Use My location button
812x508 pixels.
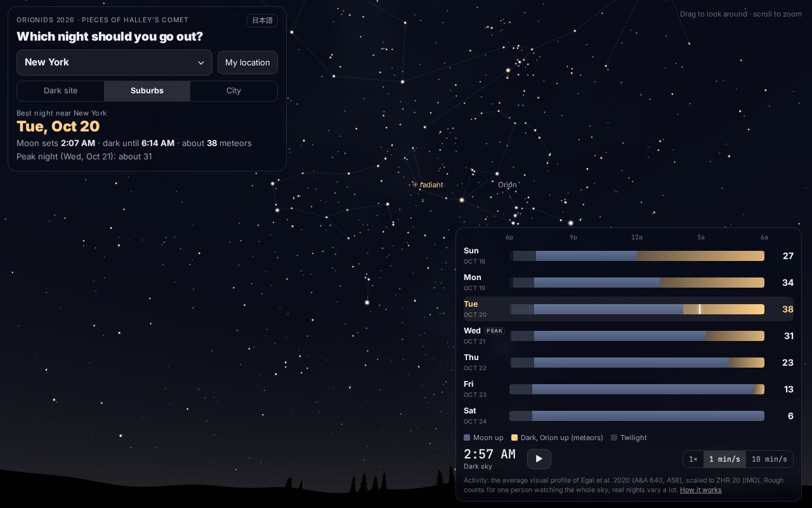(247, 62)
